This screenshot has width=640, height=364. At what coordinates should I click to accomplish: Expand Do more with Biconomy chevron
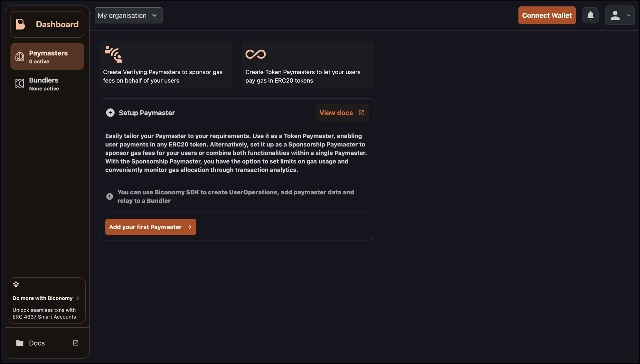pyautogui.click(x=78, y=298)
